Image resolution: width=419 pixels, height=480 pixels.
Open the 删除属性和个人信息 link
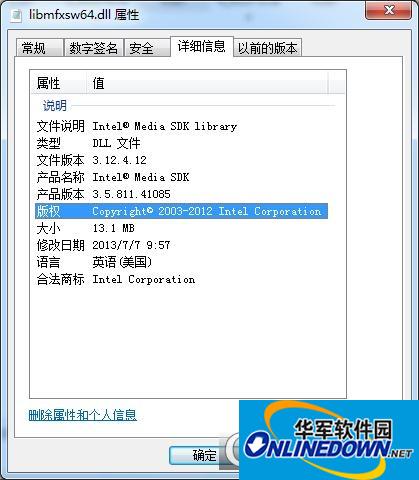[83, 415]
